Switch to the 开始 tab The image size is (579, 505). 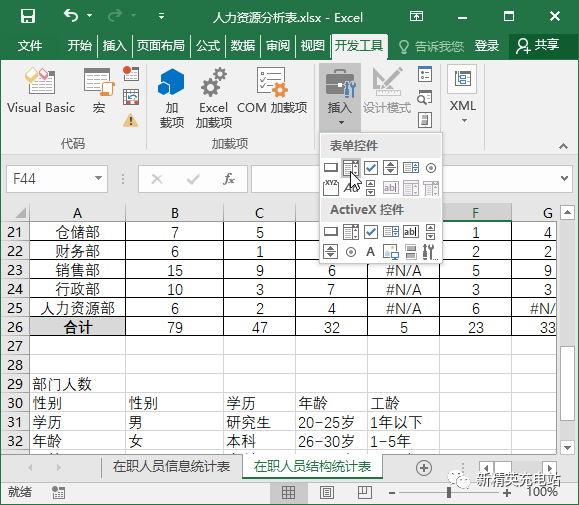pos(79,46)
